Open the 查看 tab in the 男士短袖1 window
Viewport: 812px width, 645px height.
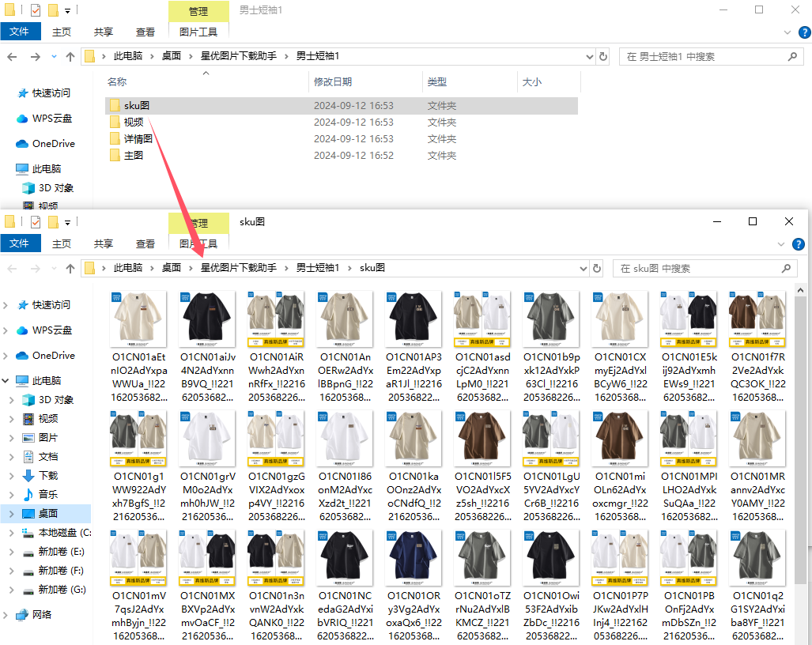point(145,32)
